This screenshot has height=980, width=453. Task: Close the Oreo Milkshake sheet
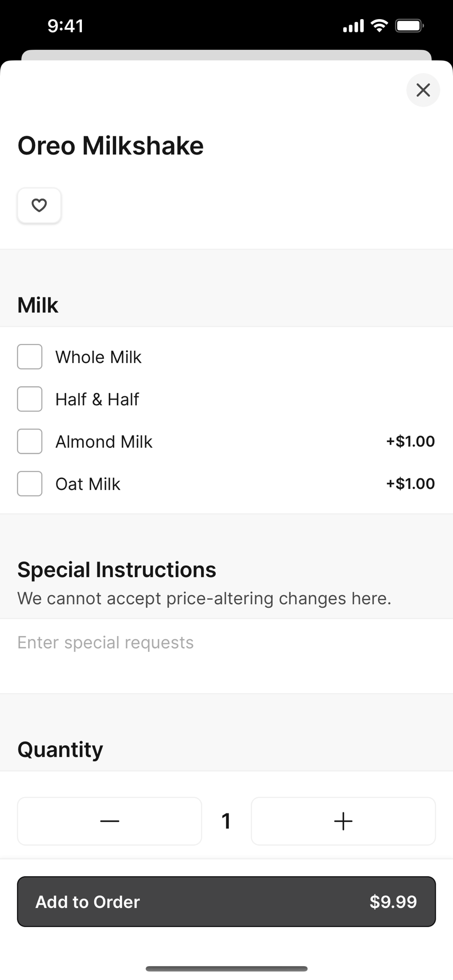point(423,90)
